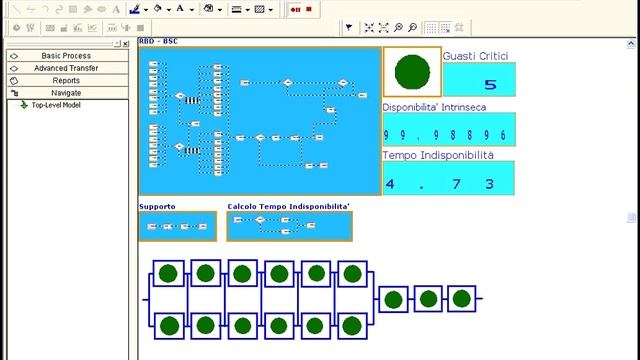Select the Arc drawing tool
This screenshot has width=640, height=360.
[45, 9]
